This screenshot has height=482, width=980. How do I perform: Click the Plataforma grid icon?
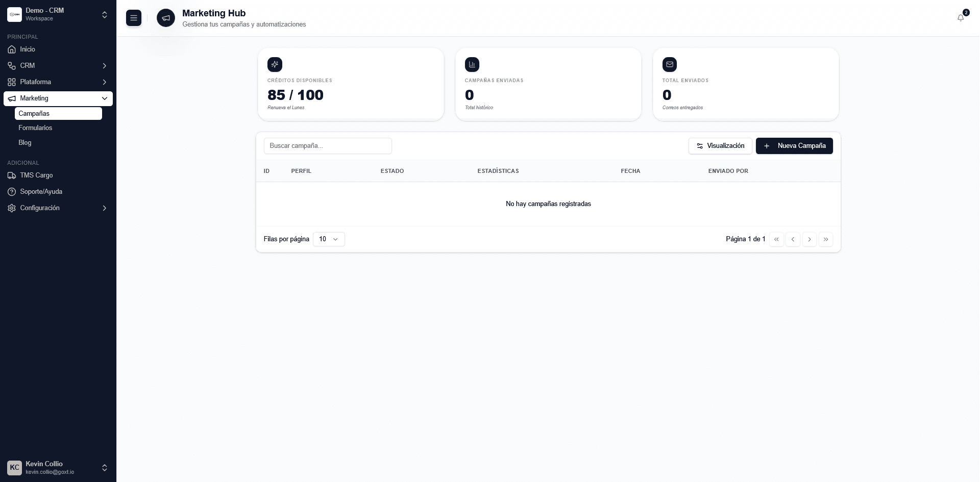[12, 82]
